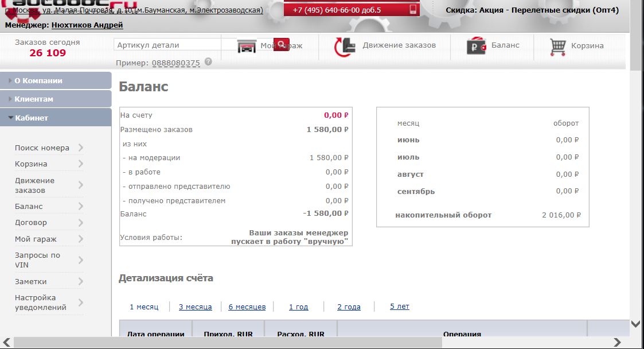Click example part number 0888080375
The width and height of the screenshot is (644, 349).
coord(176,63)
